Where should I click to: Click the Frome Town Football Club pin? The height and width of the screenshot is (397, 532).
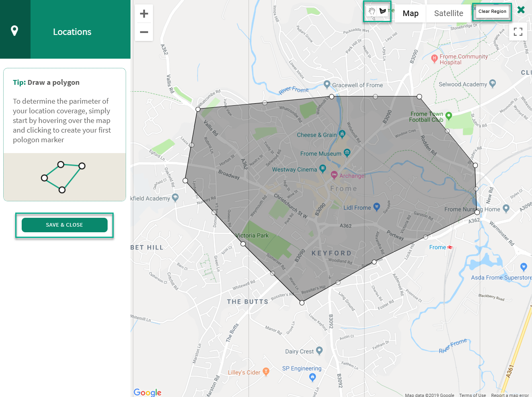[449, 116]
